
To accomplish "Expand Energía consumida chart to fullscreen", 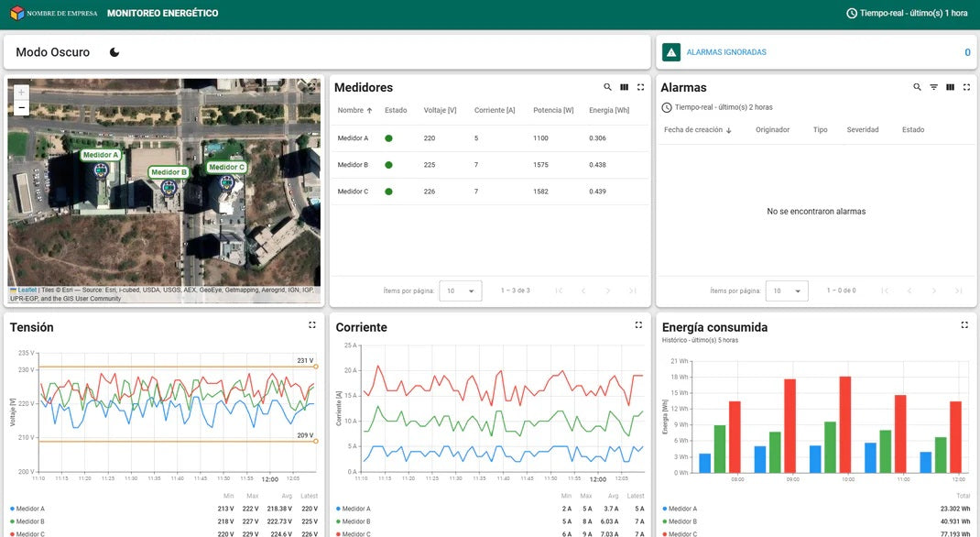I will [x=964, y=325].
